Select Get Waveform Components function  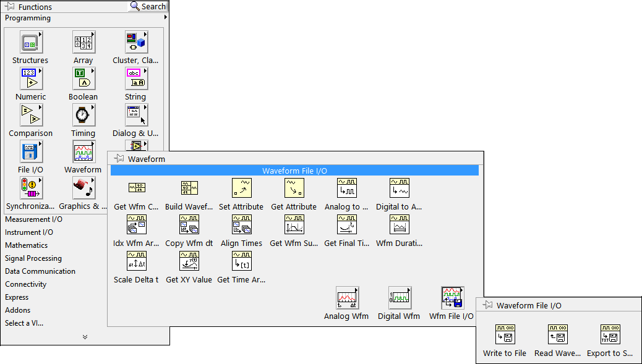(137, 188)
